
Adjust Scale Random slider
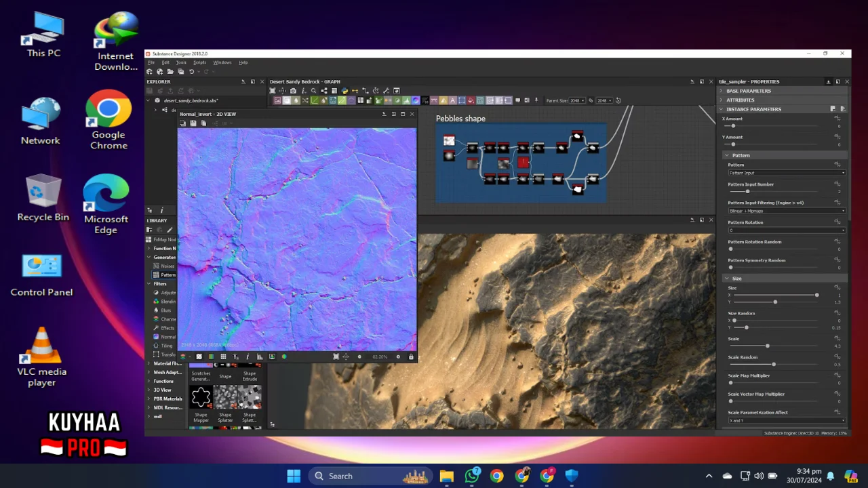[774, 365]
